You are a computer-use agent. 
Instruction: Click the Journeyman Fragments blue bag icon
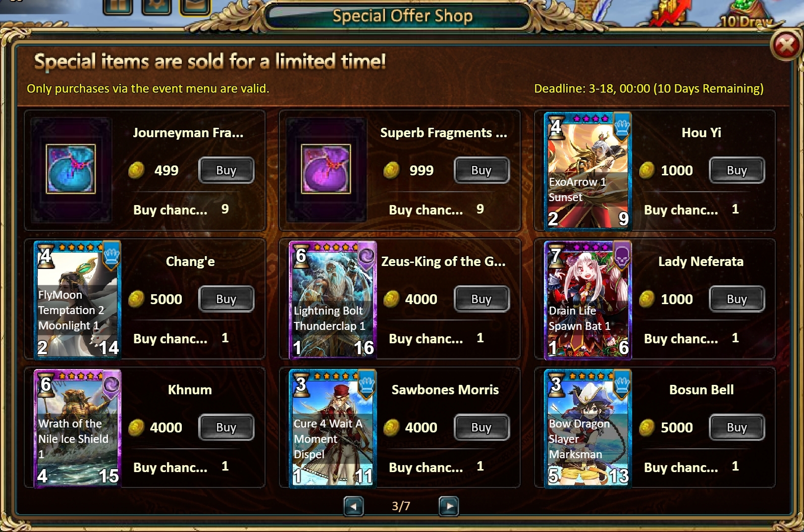click(71, 169)
